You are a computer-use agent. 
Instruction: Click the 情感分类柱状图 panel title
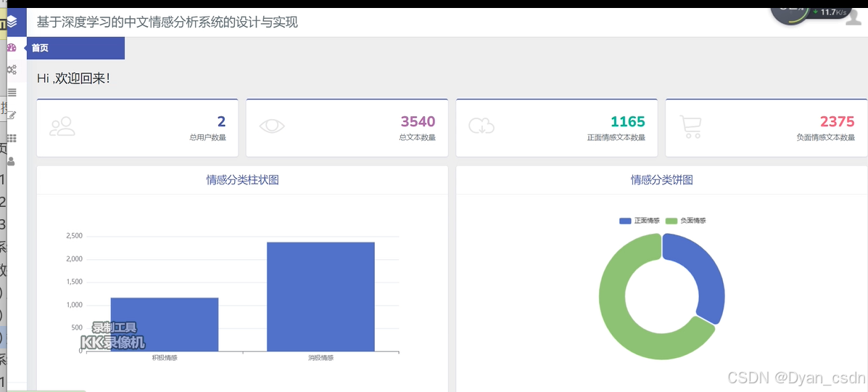(x=242, y=179)
